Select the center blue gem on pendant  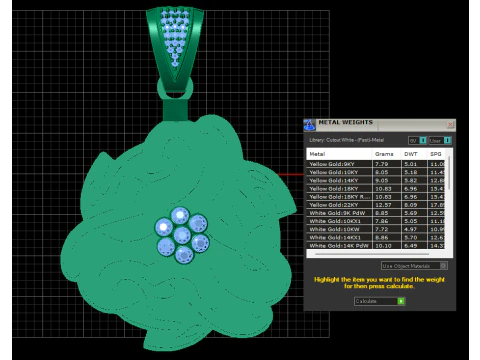(182, 235)
